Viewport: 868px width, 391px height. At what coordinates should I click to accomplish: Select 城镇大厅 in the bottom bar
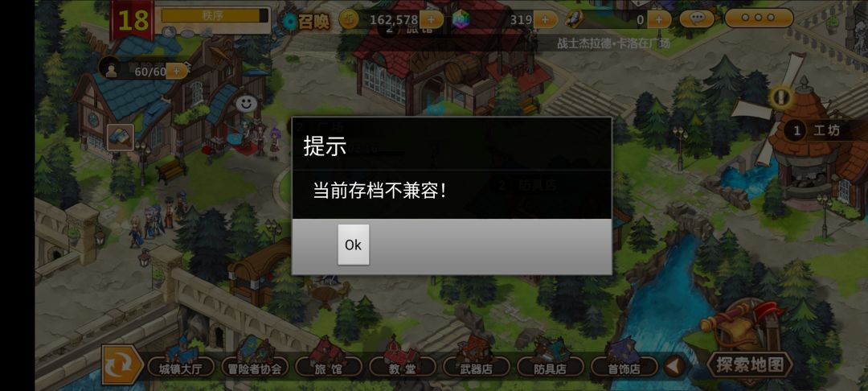181,367
